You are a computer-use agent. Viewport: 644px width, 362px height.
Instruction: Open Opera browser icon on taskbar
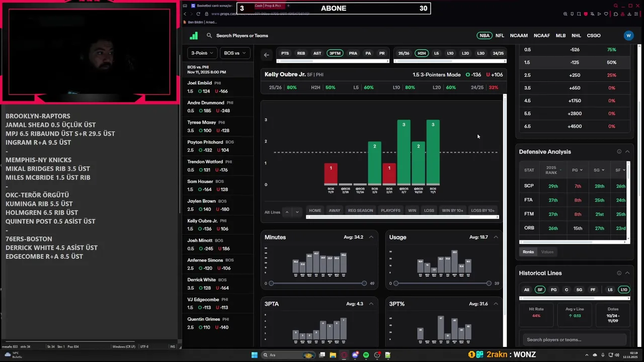click(x=344, y=355)
